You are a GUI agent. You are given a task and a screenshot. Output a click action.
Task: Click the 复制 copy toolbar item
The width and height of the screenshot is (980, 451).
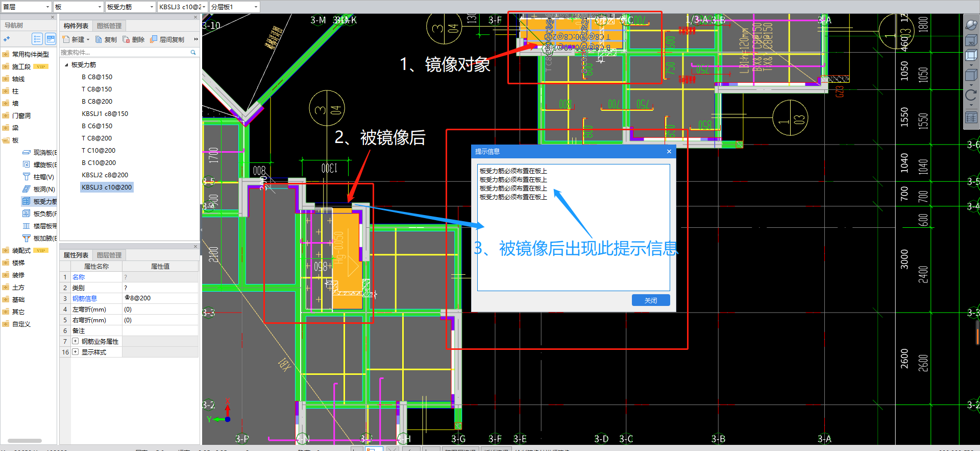(106, 39)
